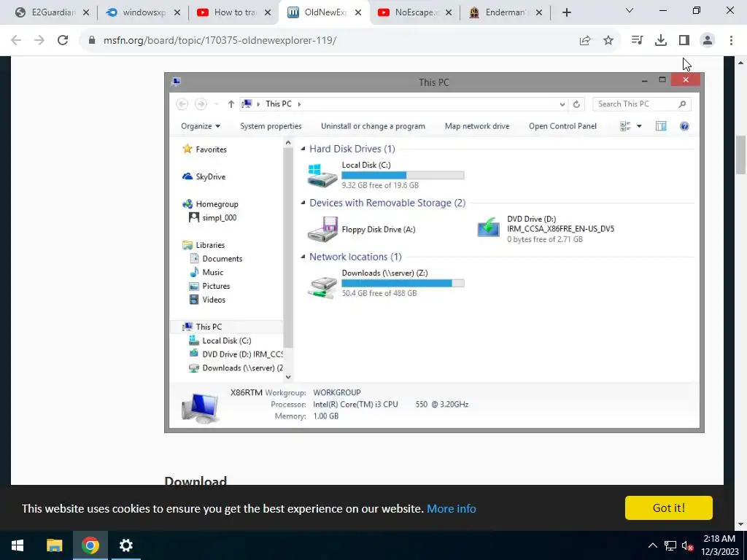Screen dimensions: 747x560
Task: Open the Windows Start menu
Action: click(x=18, y=545)
